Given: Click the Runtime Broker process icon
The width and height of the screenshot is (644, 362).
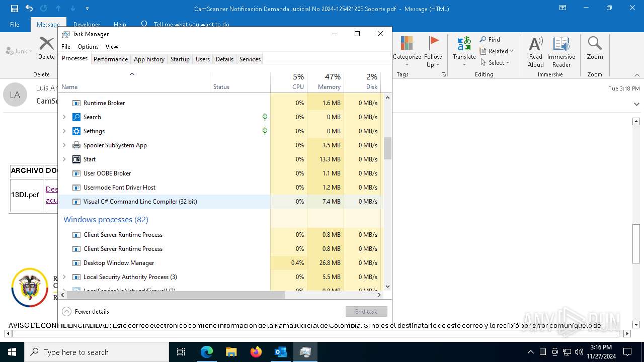Looking at the screenshot, I should click(76, 103).
